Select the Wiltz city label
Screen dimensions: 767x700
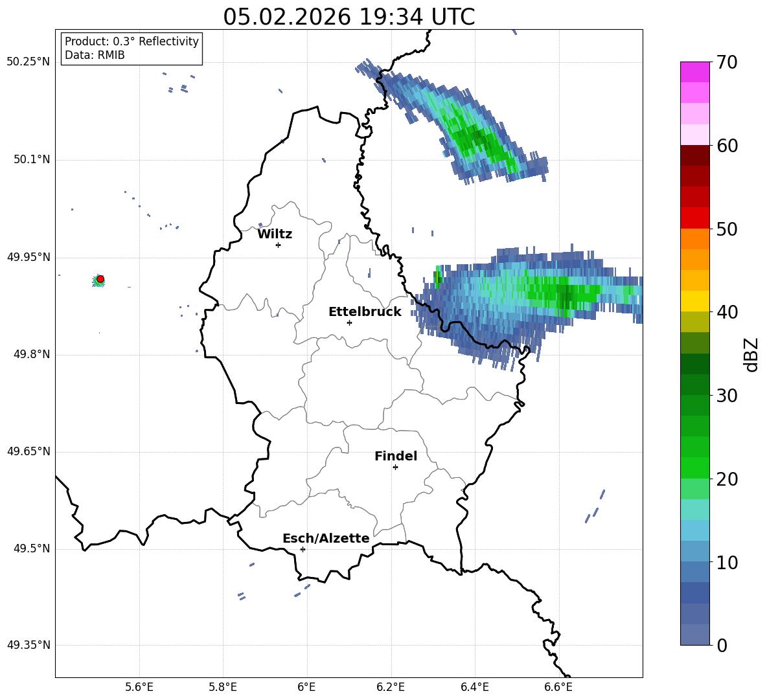coord(275,234)
